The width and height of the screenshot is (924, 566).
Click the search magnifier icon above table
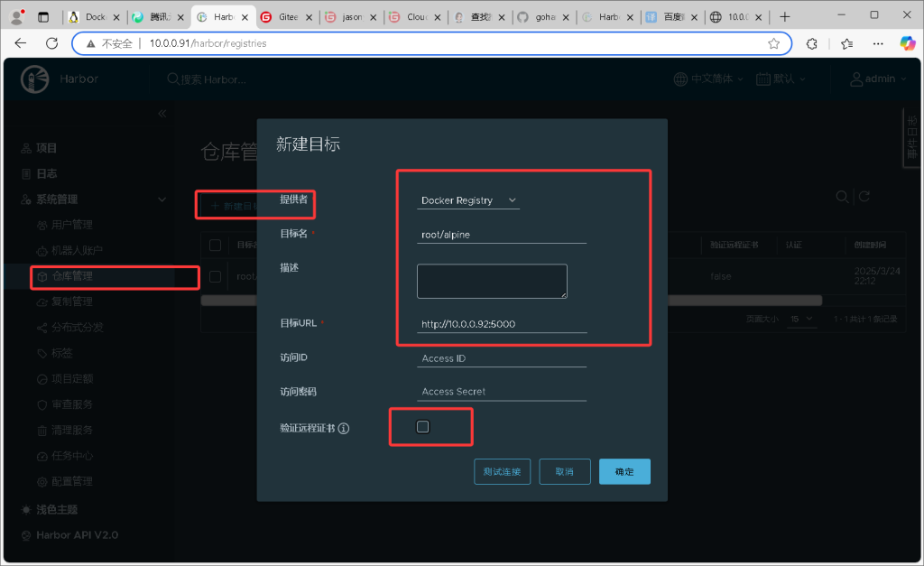[841, 197]
